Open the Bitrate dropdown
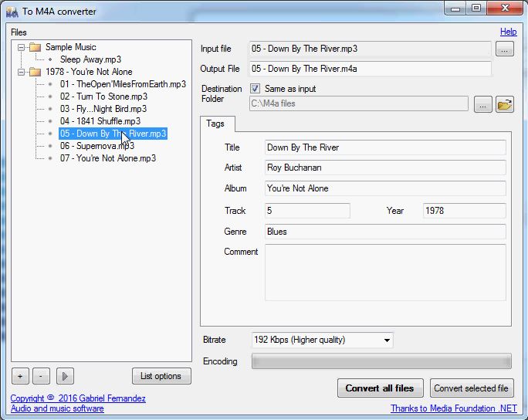Screen dimensions: 528x420 click(x=322, y=340)
